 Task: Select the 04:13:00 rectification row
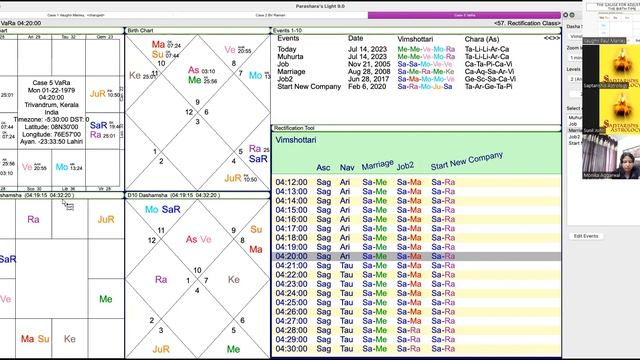[416, 191]
